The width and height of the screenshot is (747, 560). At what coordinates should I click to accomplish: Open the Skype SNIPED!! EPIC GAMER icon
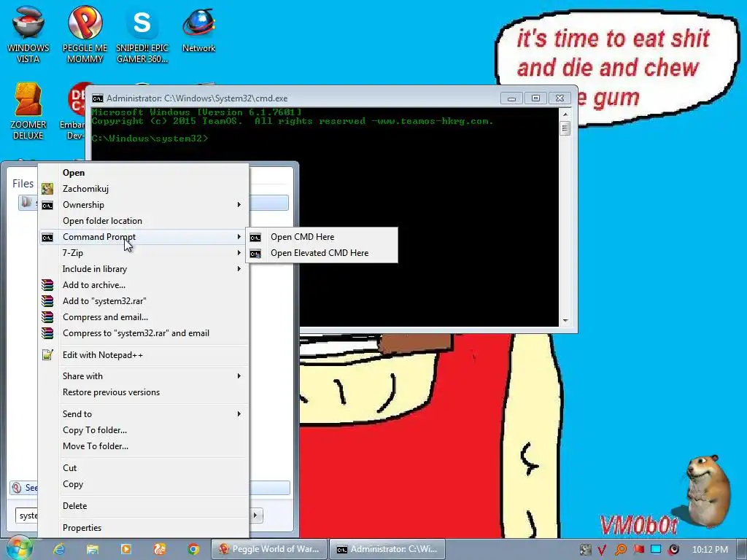coord(142,34)
